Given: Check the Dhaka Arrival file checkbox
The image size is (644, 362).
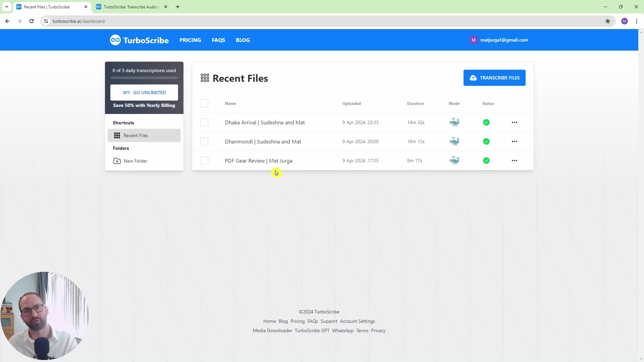Looking at the screenshot, I should [204, 122].
